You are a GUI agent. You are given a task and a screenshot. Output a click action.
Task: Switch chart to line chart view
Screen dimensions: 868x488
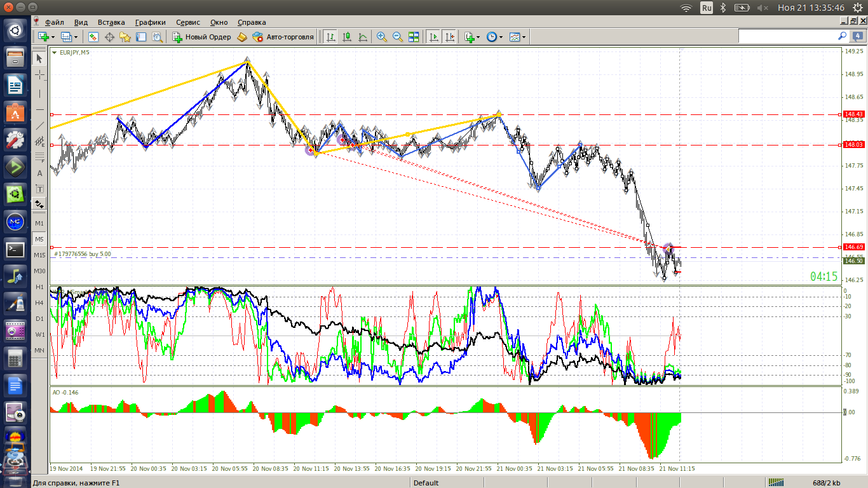pyautogui.click(x=363, y=37)
